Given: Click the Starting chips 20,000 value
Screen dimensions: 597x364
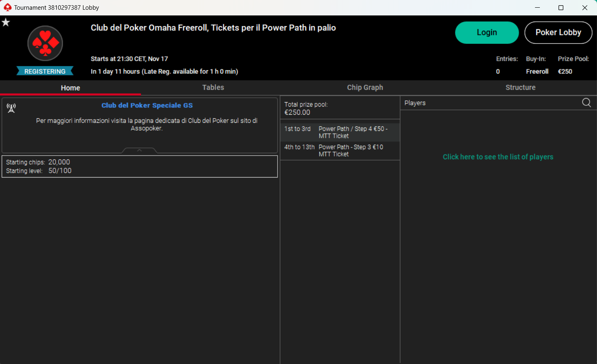Looking at the screenshot, I should click(x=59, y=162).
